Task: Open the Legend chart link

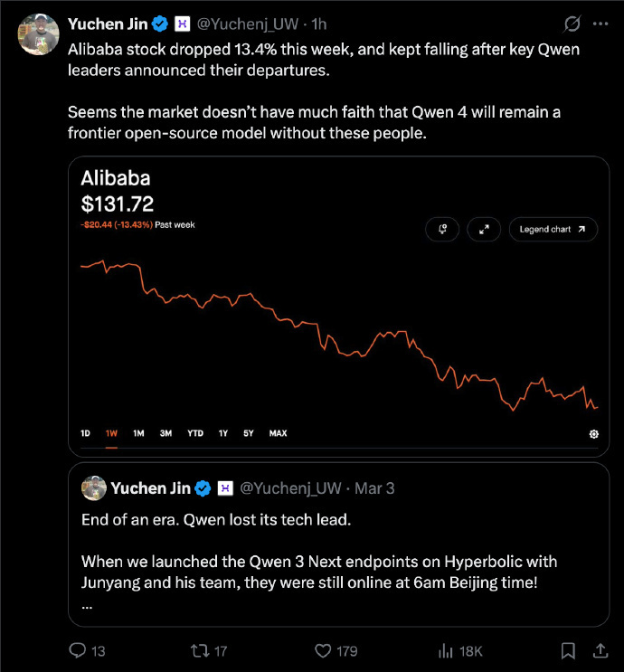Action: pos(553,230)
